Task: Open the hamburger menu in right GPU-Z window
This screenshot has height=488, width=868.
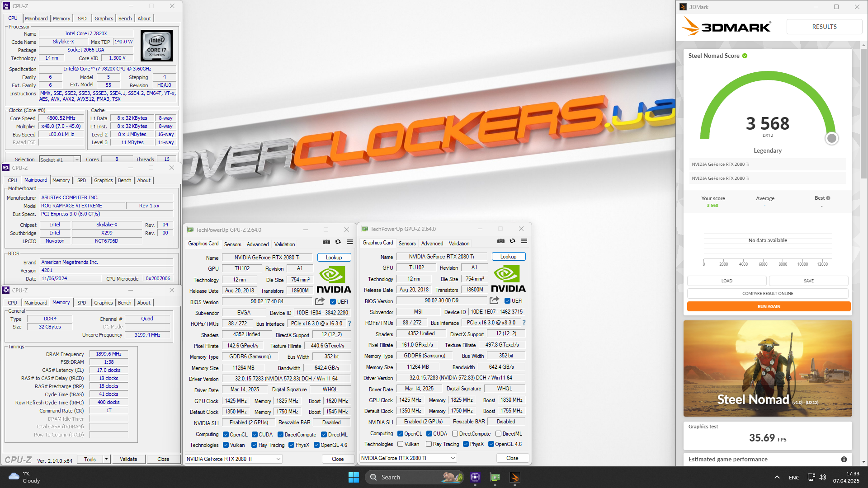Action: click(524, 241)
